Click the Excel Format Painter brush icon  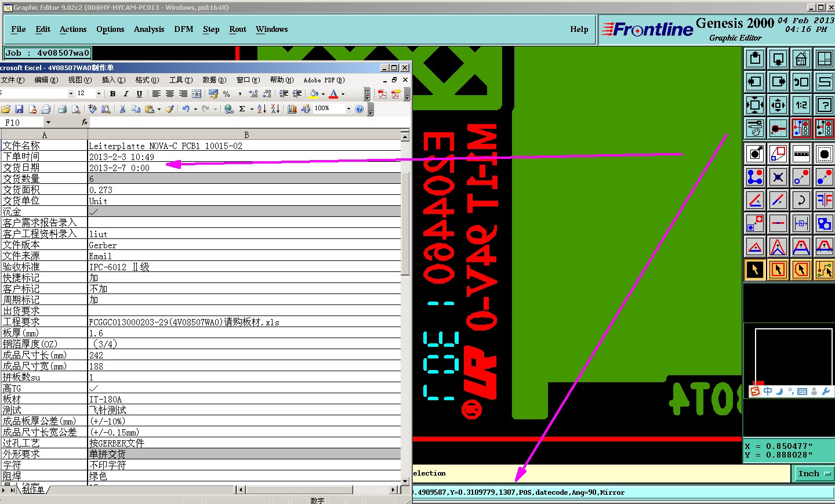coord(169,109)
